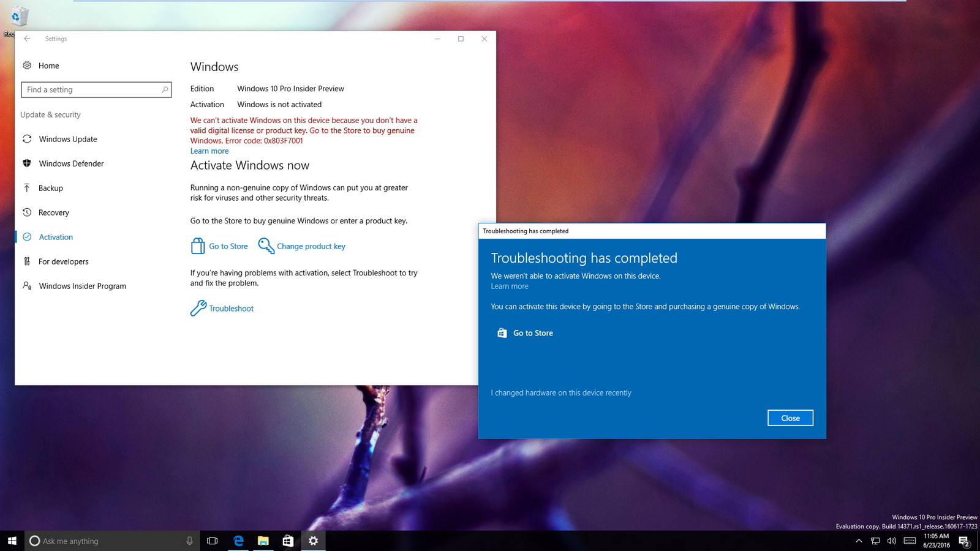Click the key icon for Change product key

(x=266, y=246)
